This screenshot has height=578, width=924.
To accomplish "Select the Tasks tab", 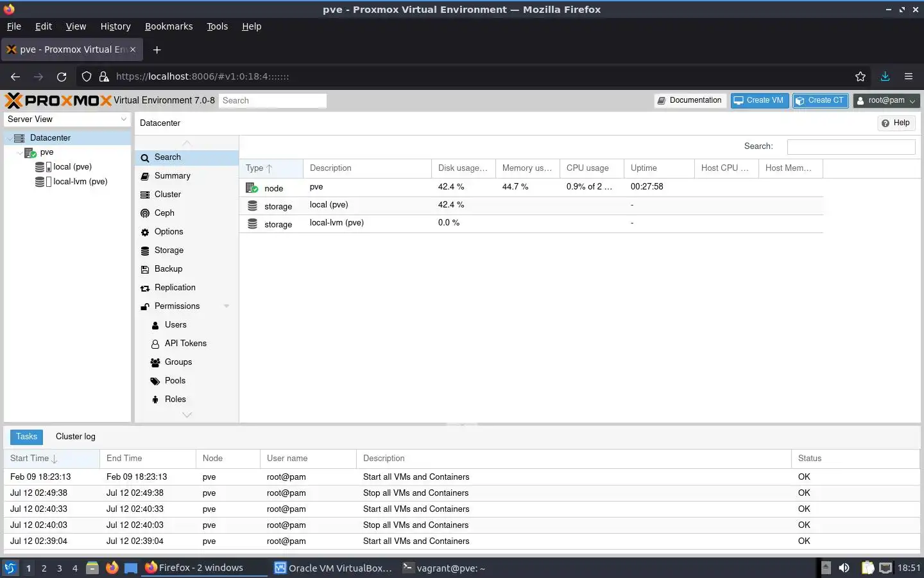I will coord(26,437).
